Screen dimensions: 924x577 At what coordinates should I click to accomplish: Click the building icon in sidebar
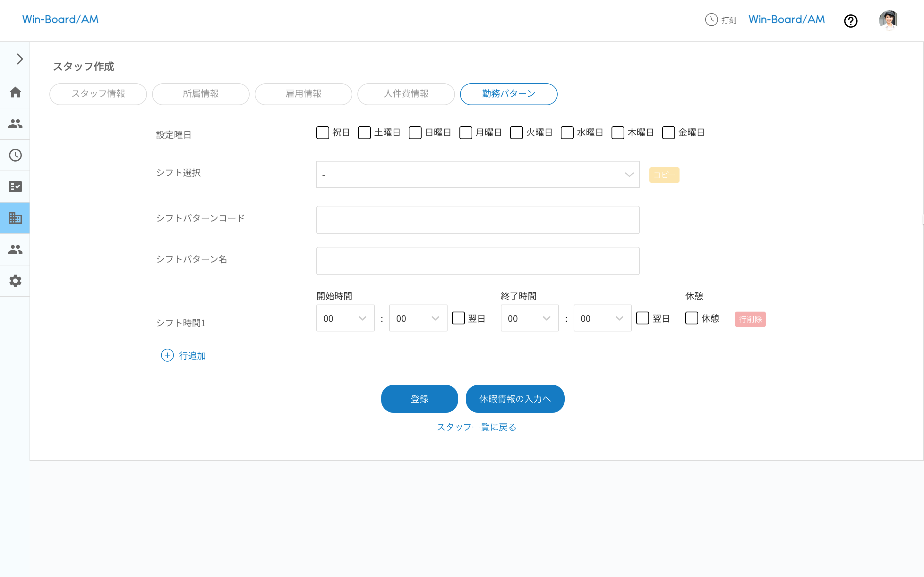click(x=15, y=218)
